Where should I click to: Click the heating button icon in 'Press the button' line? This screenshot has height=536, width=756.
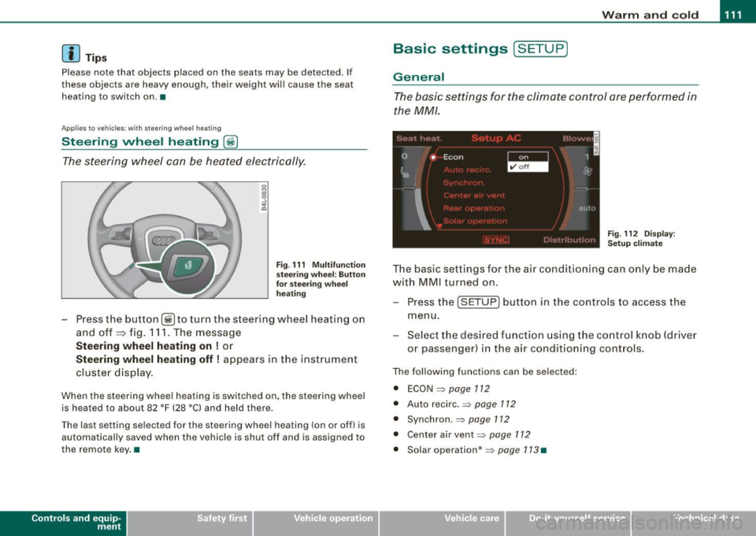pos(168,319)
